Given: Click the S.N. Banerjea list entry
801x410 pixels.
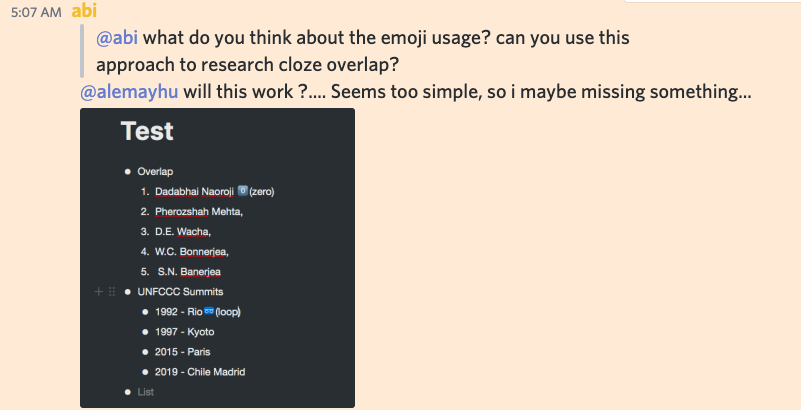Looking at the screenshot, I should pyautogui.click(x=189, y=272).
